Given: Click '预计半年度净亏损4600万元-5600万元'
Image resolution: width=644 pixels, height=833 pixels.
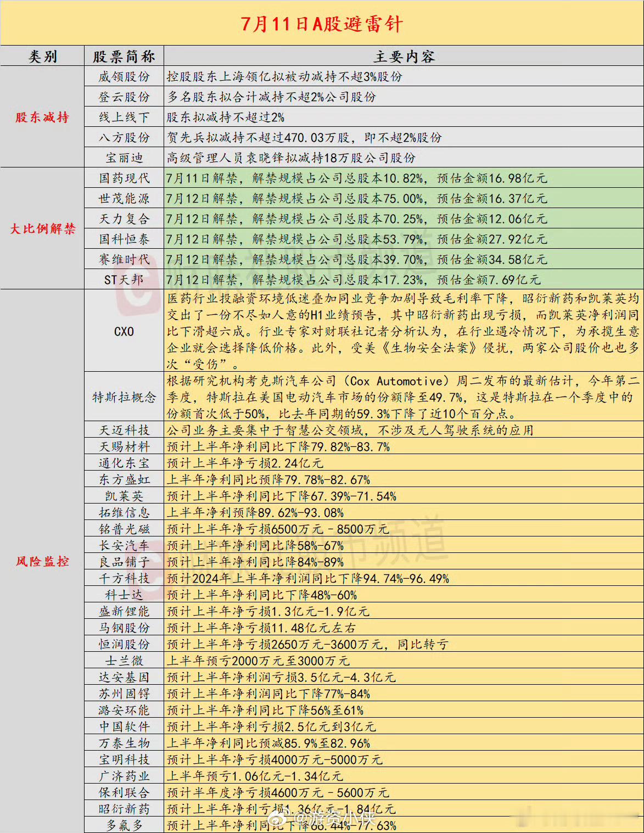Looking at the screenshot, I should pos(278,792).
